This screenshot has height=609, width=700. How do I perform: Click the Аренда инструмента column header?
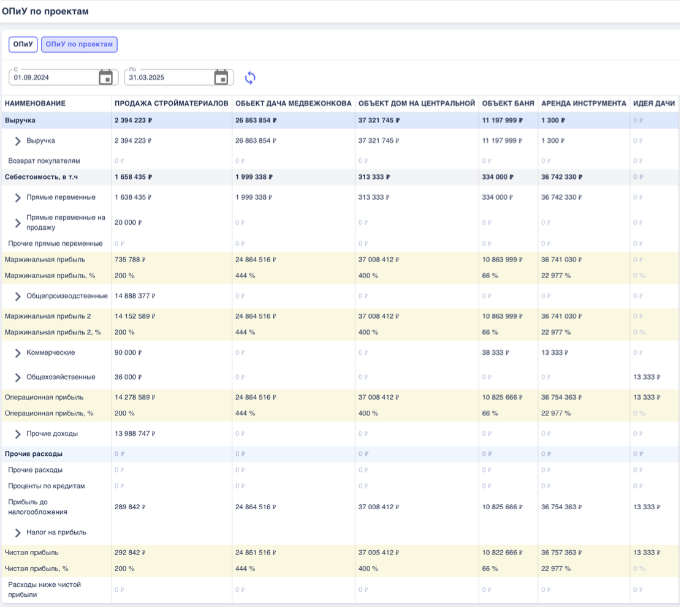click(584, 104)
